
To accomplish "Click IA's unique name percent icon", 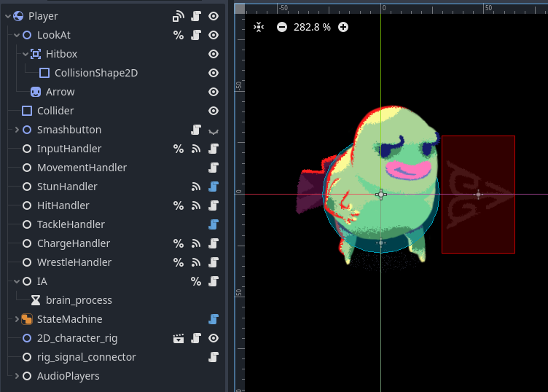I will click(196, 281).
